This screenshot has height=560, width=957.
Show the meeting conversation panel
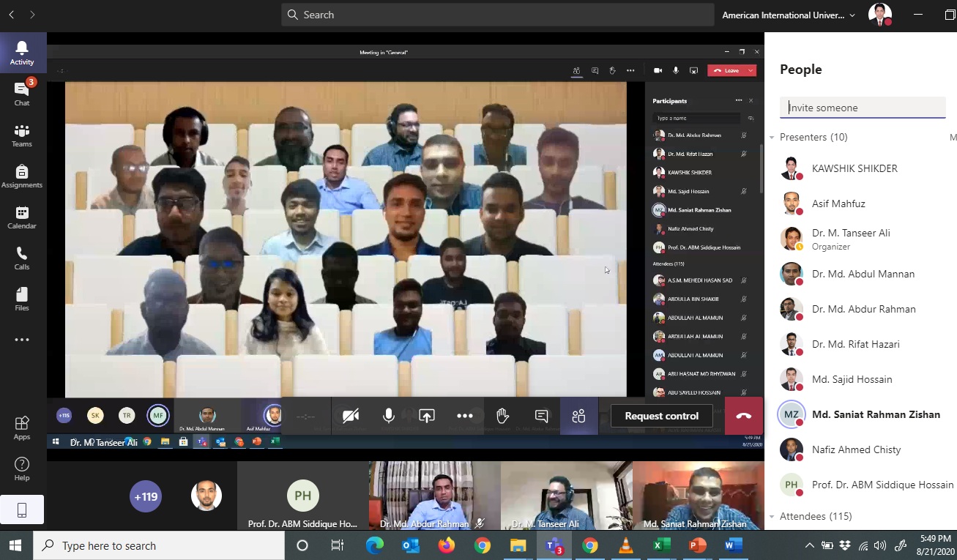pos(541,416)
